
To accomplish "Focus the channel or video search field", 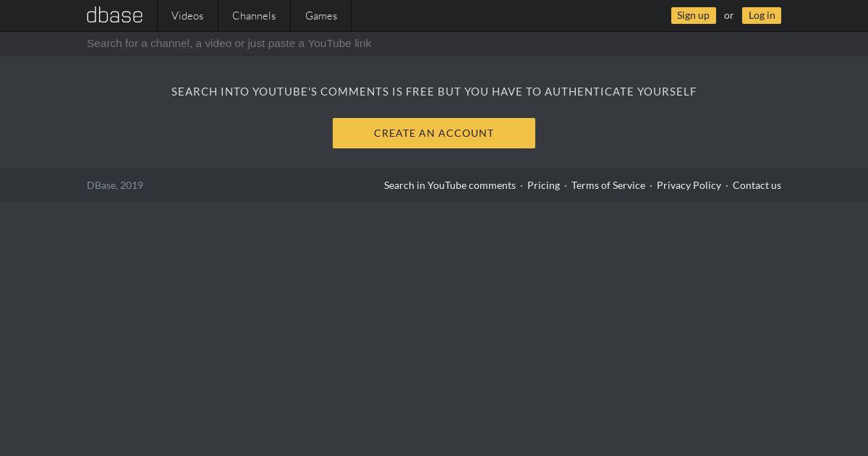I will pos(434,43).
